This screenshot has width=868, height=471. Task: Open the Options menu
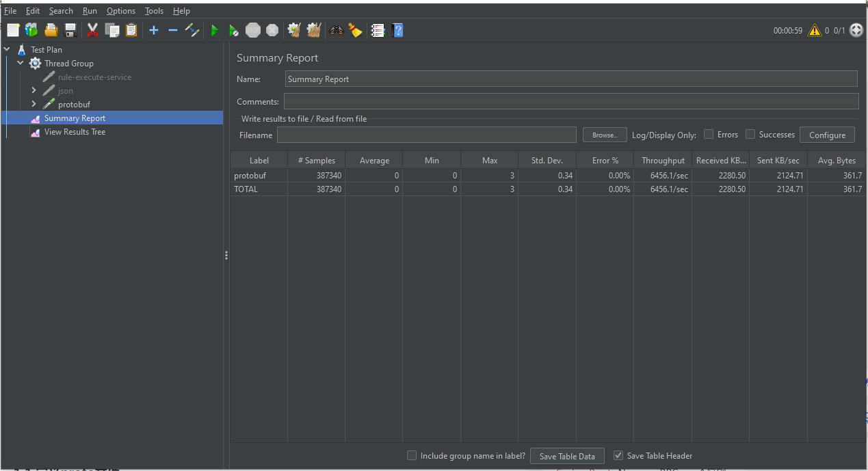[120, 10]
